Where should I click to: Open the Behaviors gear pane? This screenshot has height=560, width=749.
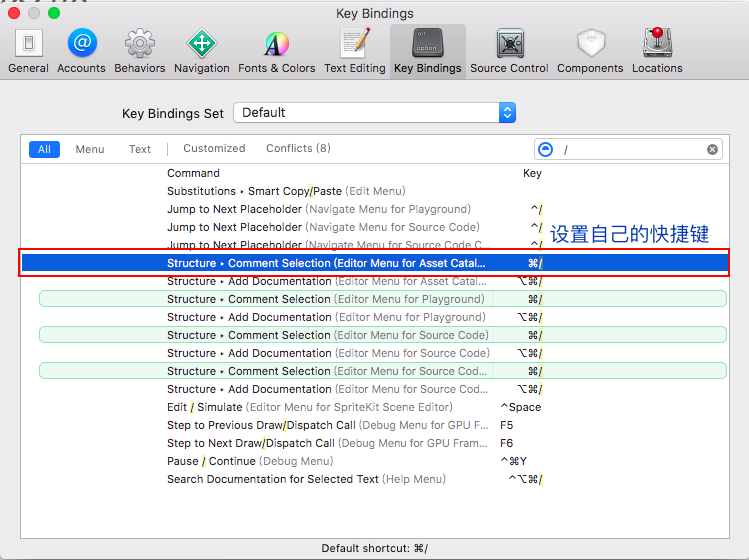(139, 51)
